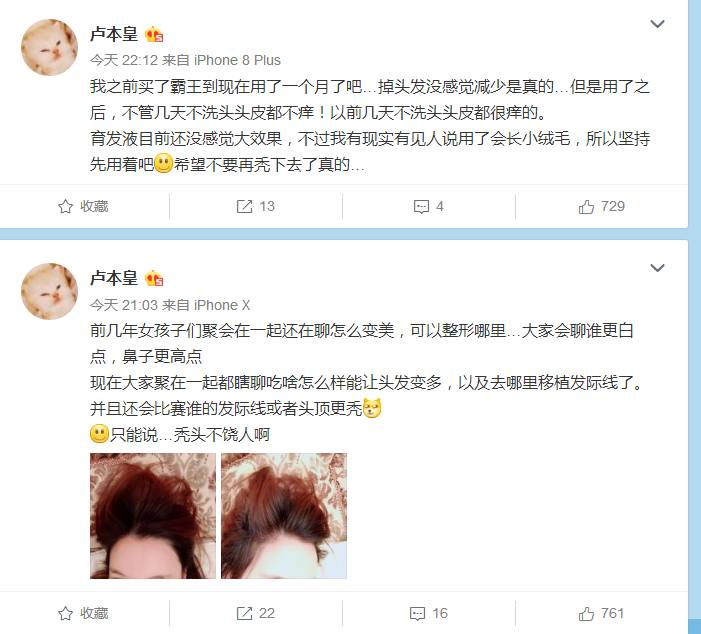Open comments icon showing 4 replies
Screen dimensions: 701x634
click(421, 207)
